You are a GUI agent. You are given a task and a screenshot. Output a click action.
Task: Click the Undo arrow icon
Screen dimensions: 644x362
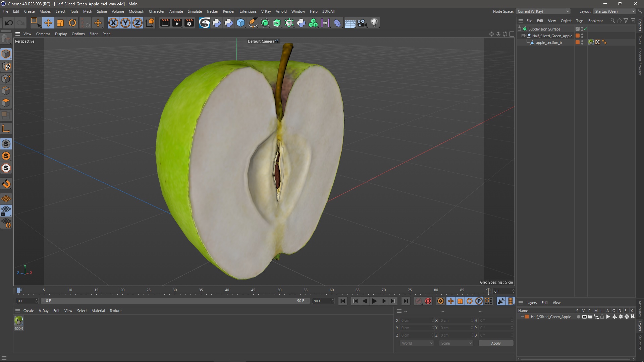click(9, 23)
